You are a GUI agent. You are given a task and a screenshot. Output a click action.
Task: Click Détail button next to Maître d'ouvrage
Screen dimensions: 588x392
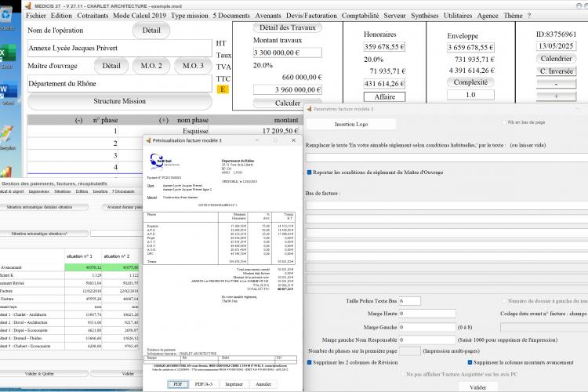pyautogui.click(x=111, y=66)
